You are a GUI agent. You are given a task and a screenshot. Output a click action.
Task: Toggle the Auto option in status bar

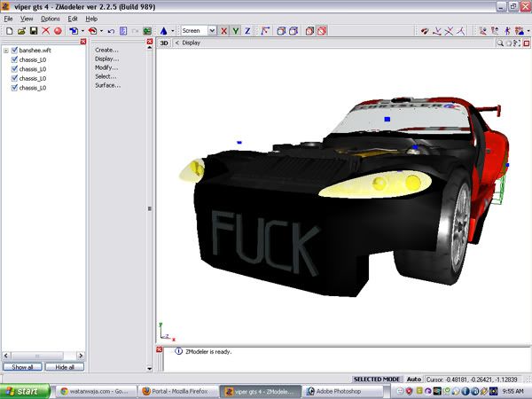(x=413, y=379)
